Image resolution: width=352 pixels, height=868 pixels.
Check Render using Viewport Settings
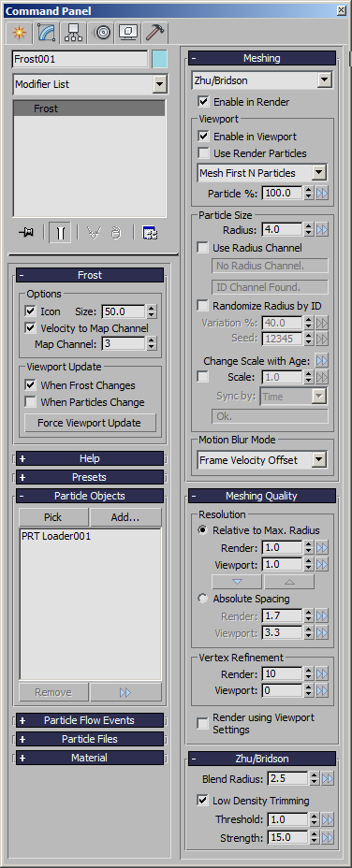(x=203, y=723)
